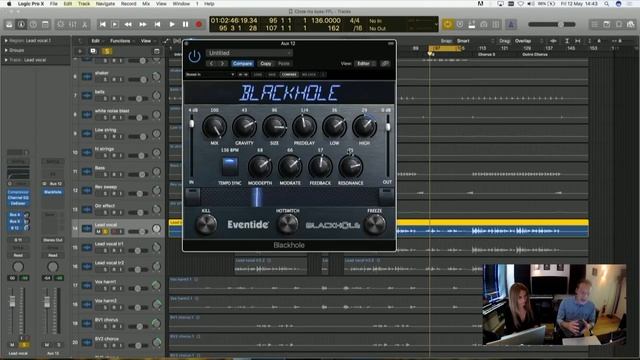Open the plugin View Editor dropdown
640x360 pixels.
pos(365,64)
